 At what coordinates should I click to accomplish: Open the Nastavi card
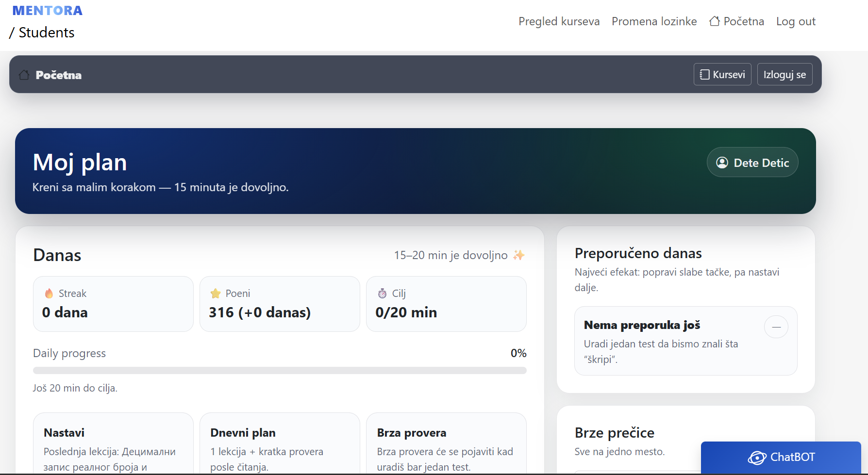[113, 443]
